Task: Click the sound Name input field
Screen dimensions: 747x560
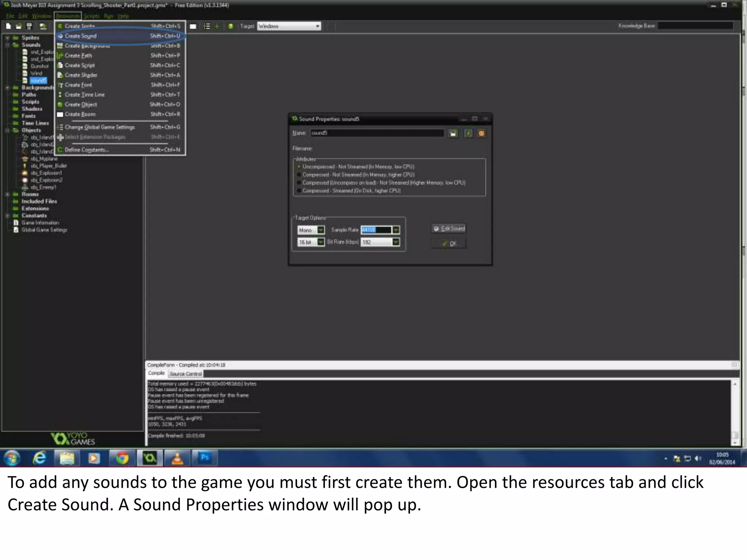Action: (377, 133)
